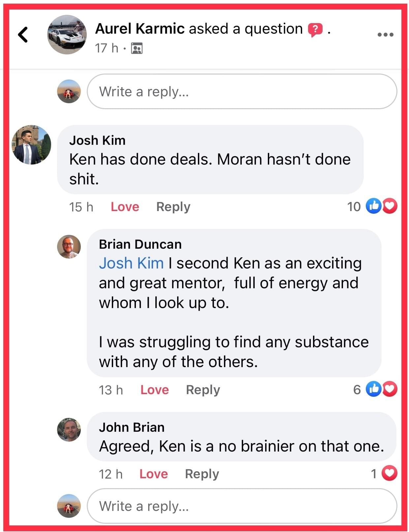
Task: Click the top Write a reply field
Action: [242, 91]
